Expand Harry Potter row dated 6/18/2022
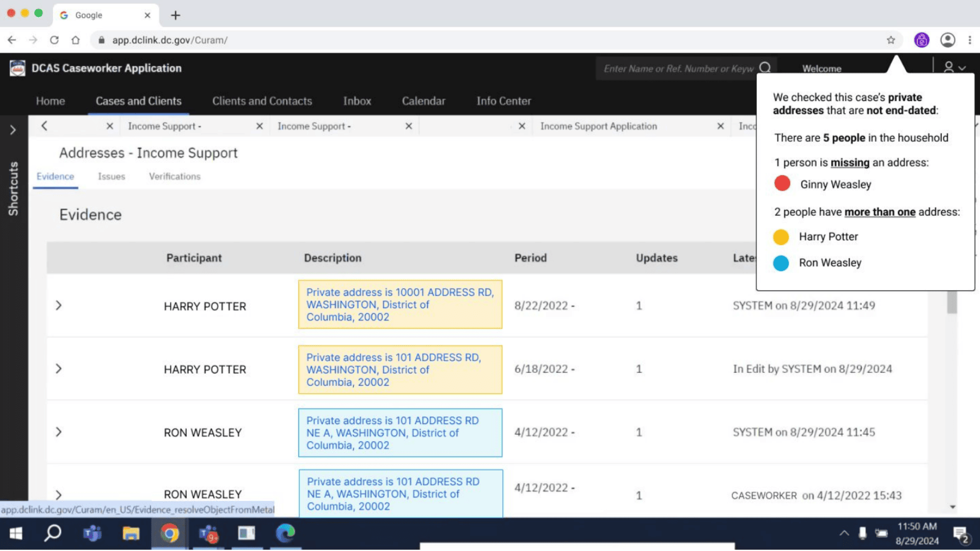980x551 pixels. [x=59, y=369]
